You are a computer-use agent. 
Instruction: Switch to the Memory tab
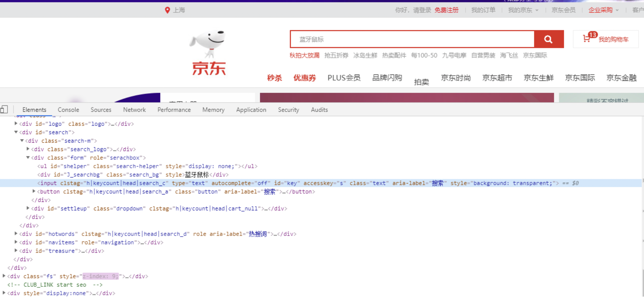(x=213, y=110)
